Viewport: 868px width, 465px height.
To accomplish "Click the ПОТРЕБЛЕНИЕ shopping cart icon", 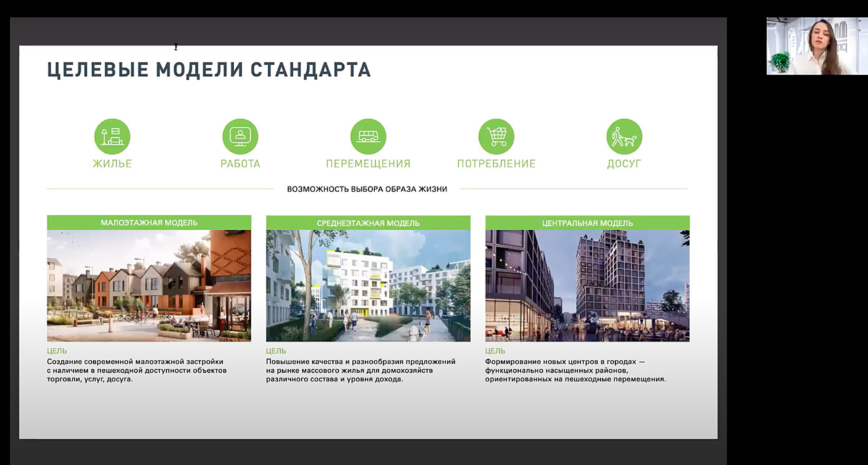I will point(496,137).
